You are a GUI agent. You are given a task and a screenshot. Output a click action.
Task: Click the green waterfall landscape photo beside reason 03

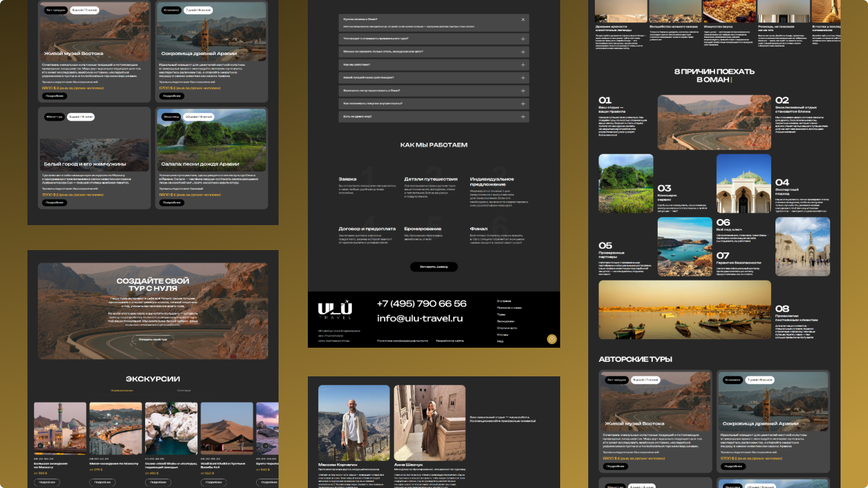pos(626,183)
